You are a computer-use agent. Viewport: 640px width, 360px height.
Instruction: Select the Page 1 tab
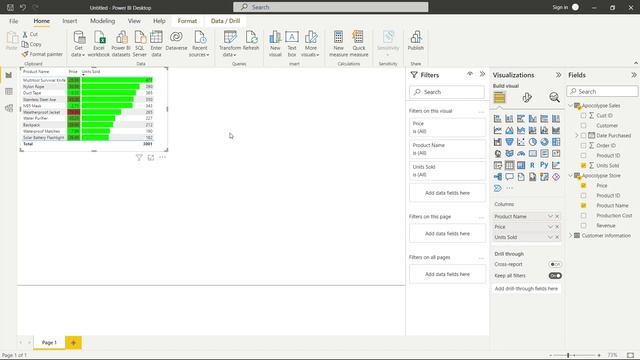click(x=49, y=342)
